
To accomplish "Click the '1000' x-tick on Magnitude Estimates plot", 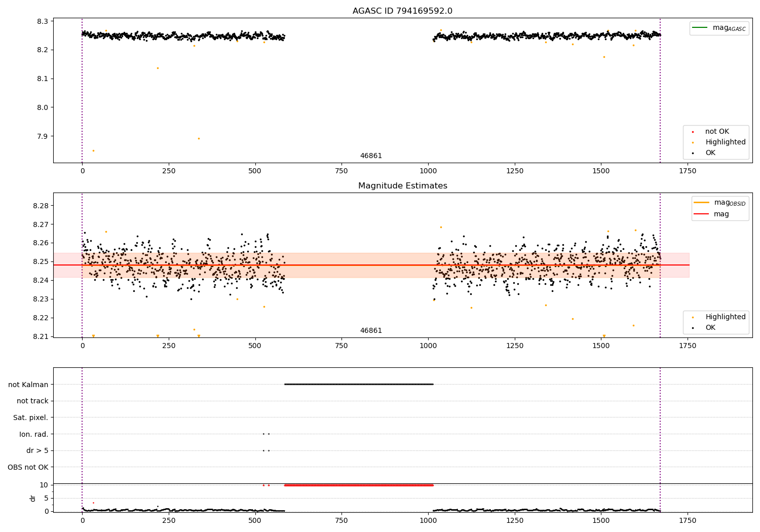I will pyautogui.click(x=428, y=346).
